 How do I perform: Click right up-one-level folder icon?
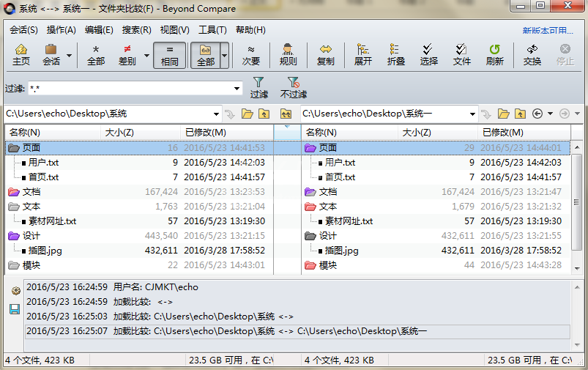coord(520,114)
